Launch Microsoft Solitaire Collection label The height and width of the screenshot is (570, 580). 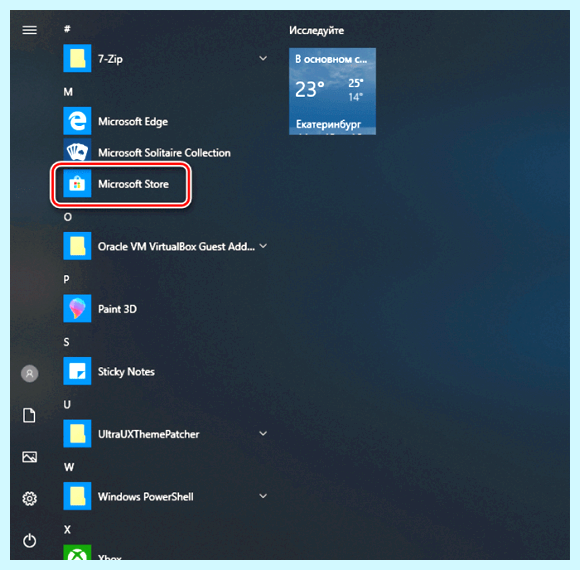tap(164, 153)
